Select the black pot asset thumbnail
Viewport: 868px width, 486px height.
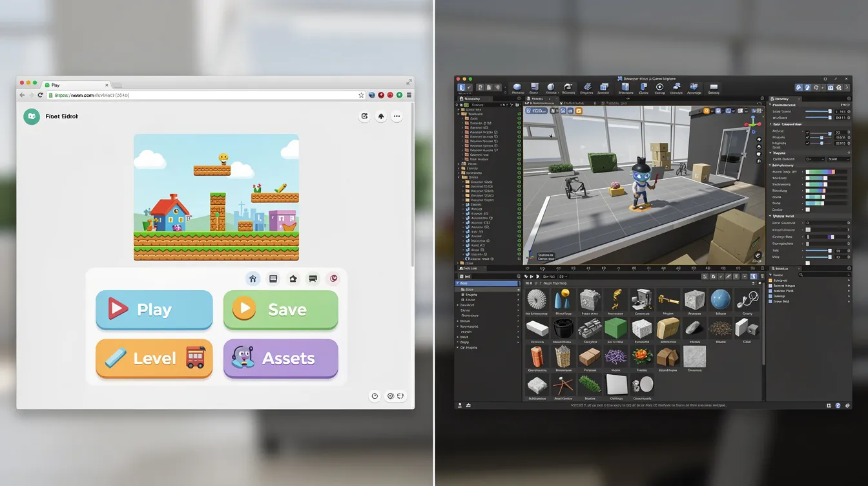(x=564, y=328)
